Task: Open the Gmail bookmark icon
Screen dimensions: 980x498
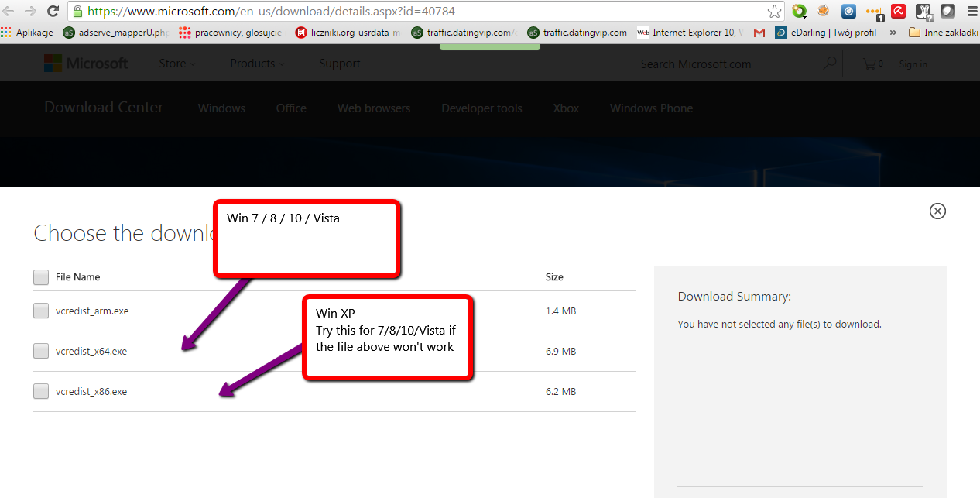Action: tap(759, 33)
